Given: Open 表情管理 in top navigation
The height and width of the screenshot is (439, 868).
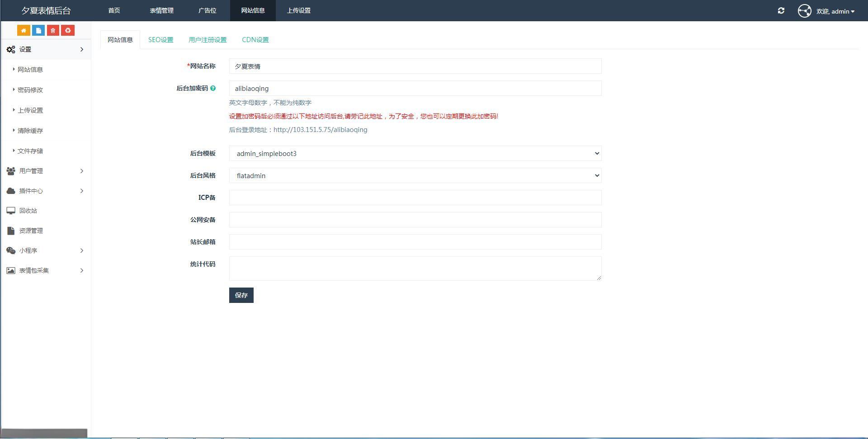Looking at the screenshot, I should point(162,10).
